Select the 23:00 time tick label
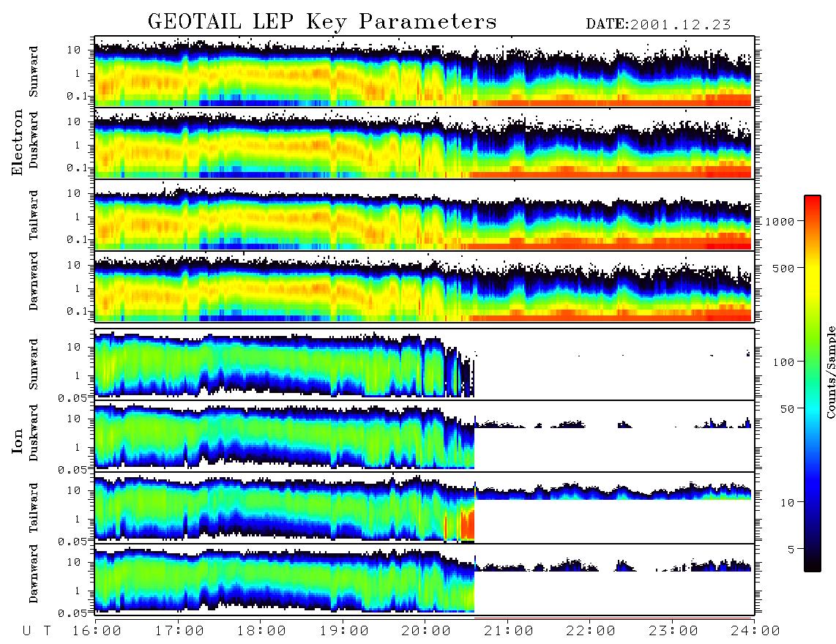836x644 pixels. point(674,631)
